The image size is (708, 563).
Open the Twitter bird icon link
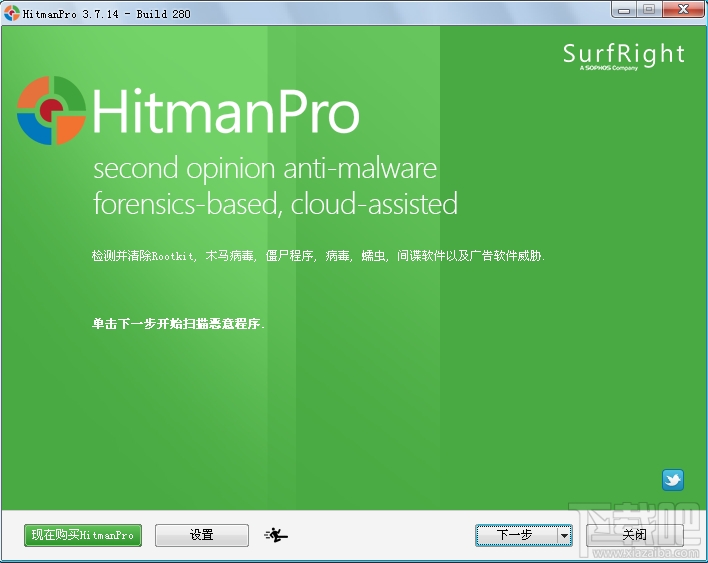click(x=673, y=479)
